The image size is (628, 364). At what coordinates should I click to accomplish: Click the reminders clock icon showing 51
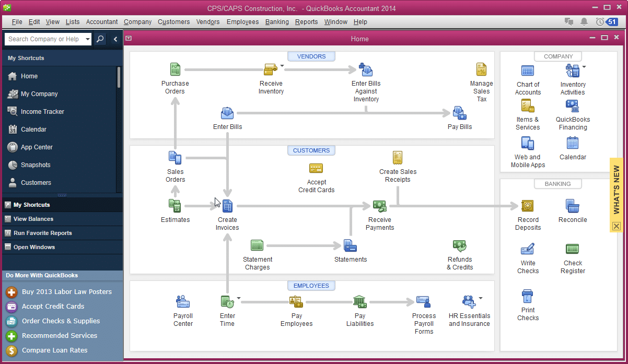pyautogui.click(x=607, y=22)
